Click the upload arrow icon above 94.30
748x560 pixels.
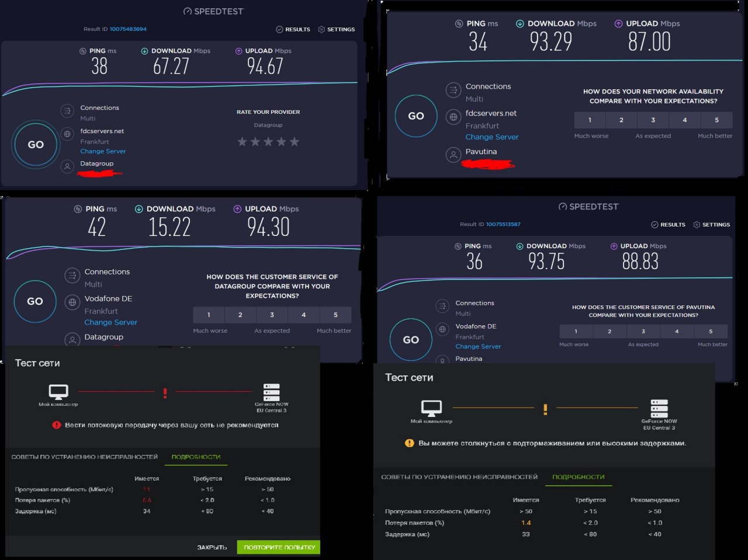[x=237, y=209]
